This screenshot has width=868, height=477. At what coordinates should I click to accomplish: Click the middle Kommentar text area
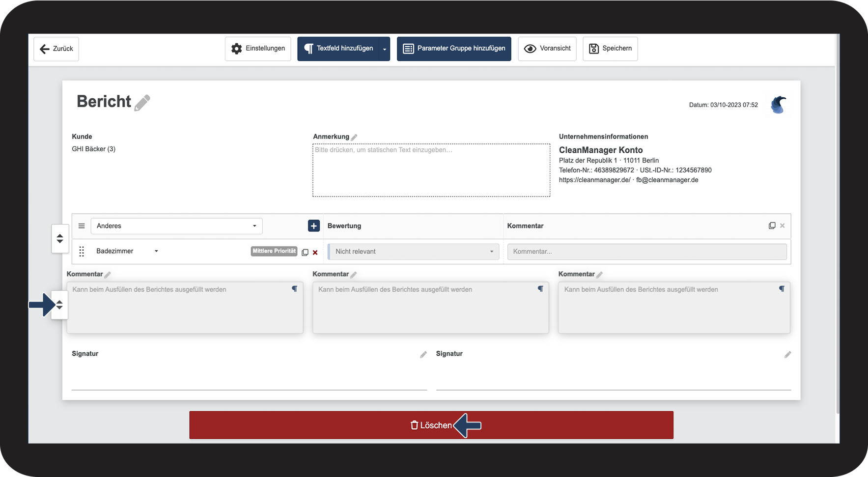(x=431, y=308)
